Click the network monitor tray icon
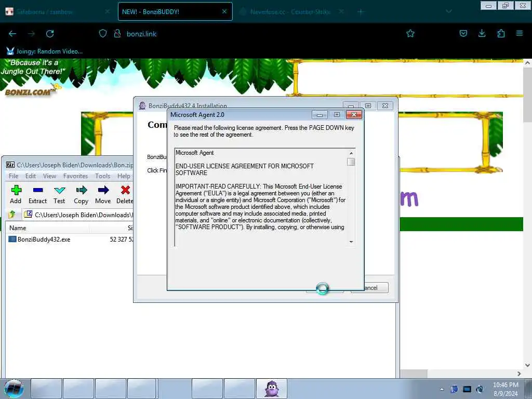Viewport: 532px width, 399px height. (x=467, y=389)
